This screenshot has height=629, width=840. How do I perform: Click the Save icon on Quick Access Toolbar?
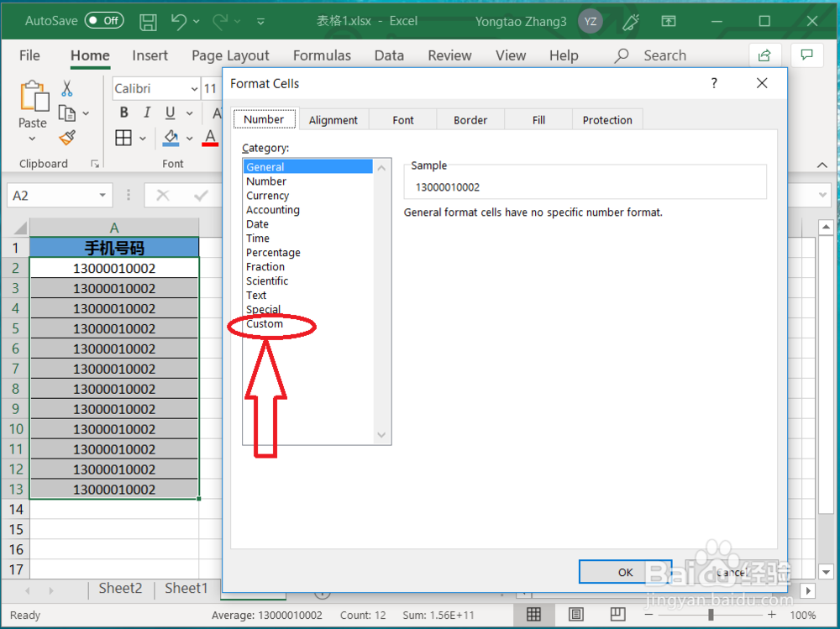click(148, 22)
